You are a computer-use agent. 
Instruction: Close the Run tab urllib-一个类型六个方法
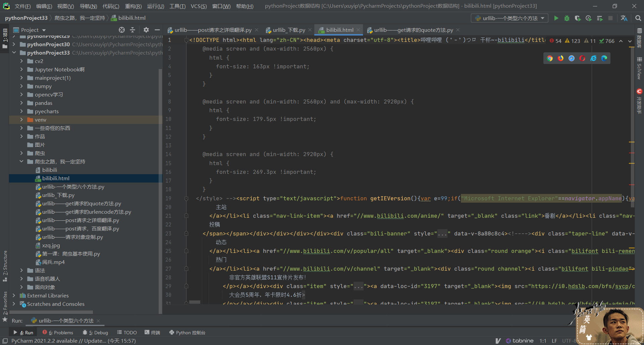coord(98,321)
